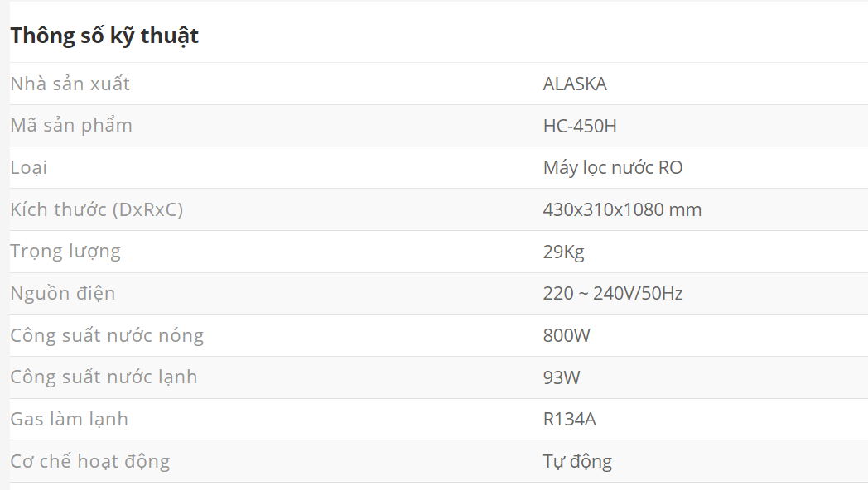Click the "Công suất nước nóng" label
The width and height of the screenshot is (868, 490).
[107, 335]
